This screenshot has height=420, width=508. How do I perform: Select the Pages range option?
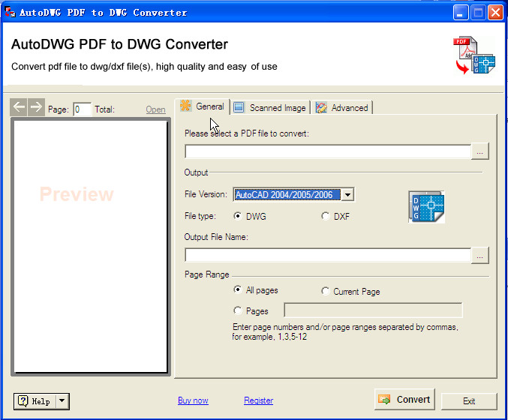click(x=237, y=310)
